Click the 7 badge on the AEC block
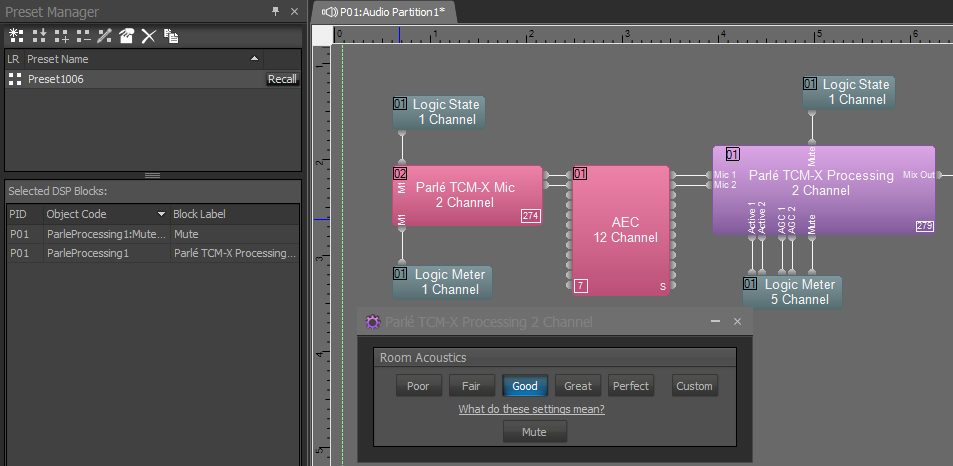The image size is (953, 466). click(580, 286)
